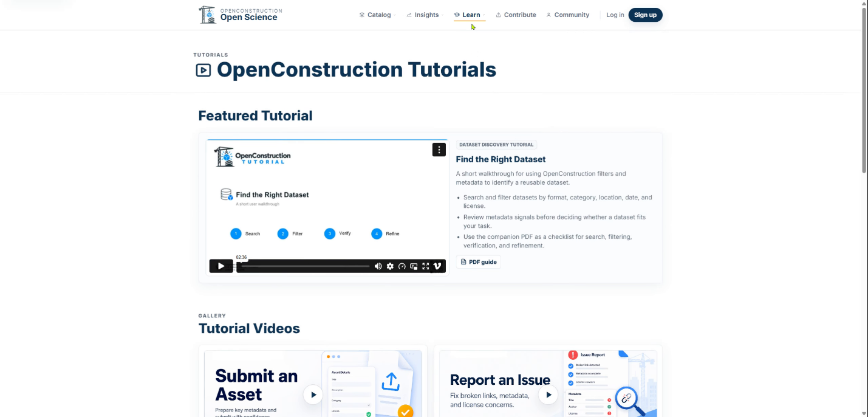Open the Insights menu
This screenshot has height=417, width=868.
[x=425, y=15]
